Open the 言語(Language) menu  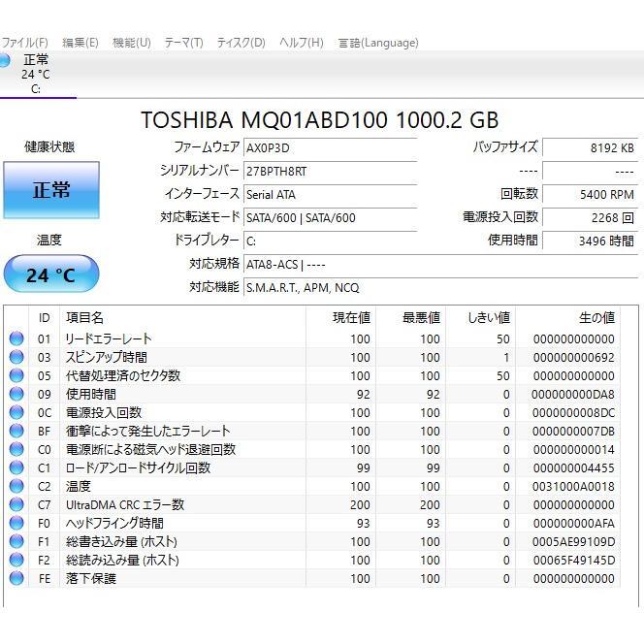click(378, 43)
